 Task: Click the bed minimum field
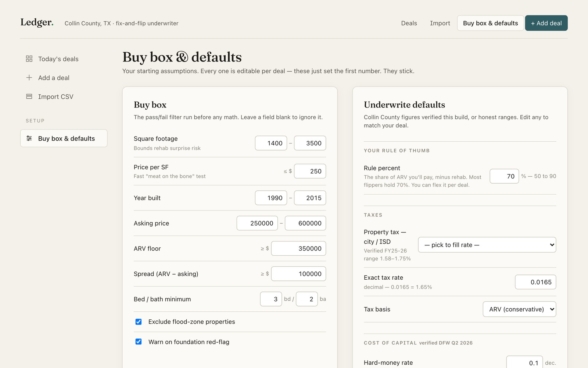[x=271, y=299]
